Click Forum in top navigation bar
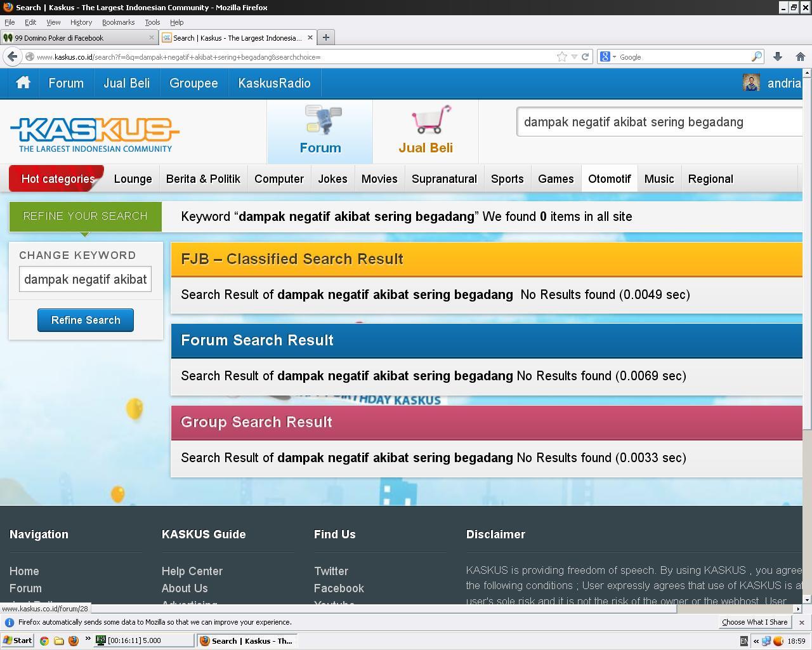The image size is (812, 650). point(66,83)
